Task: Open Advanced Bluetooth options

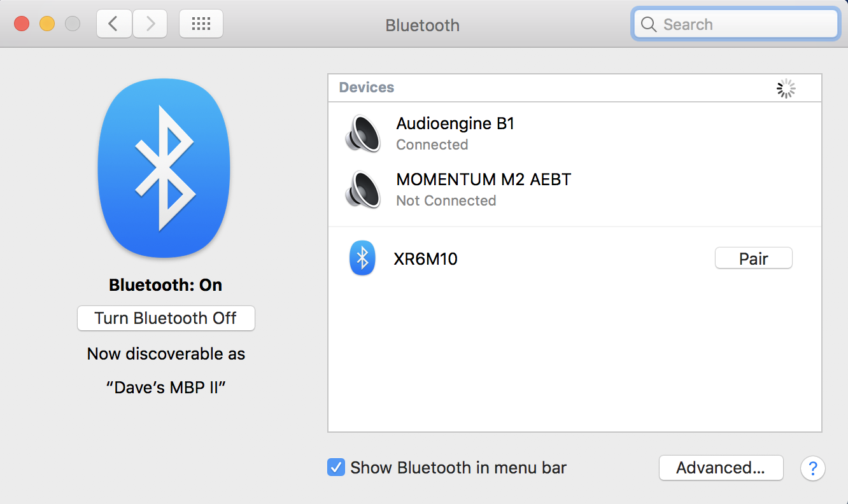Action: (721, 468)
